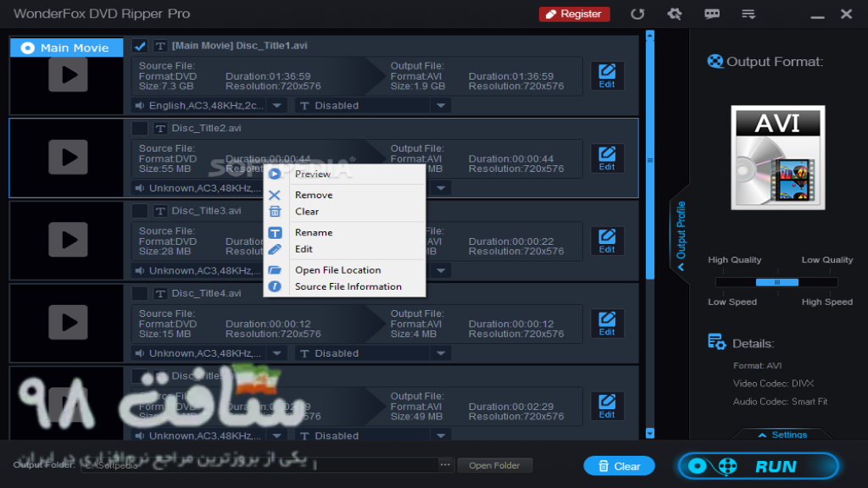
Task: Play preview thumbnail of Disc_Title2.avi
Action: (68, 157)
